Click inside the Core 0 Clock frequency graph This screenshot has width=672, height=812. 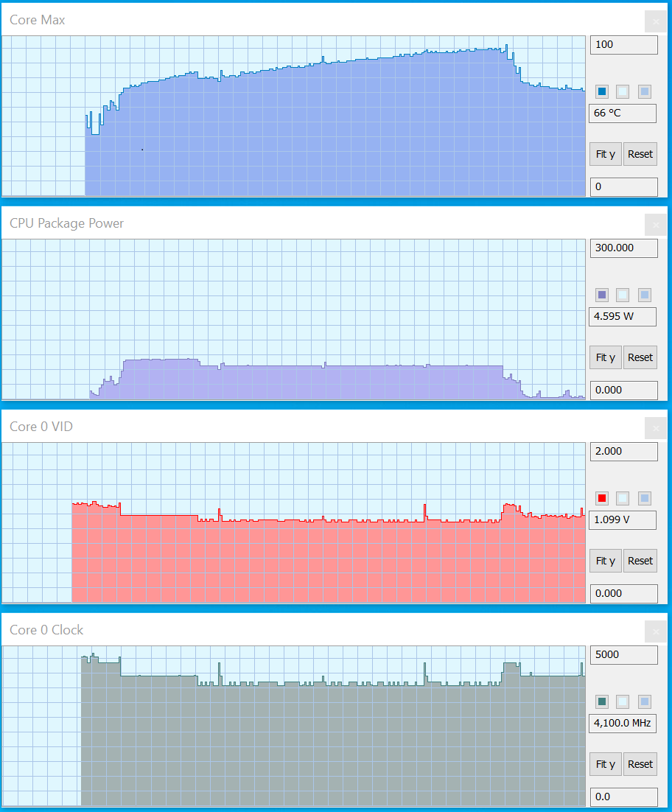(293, 726)
